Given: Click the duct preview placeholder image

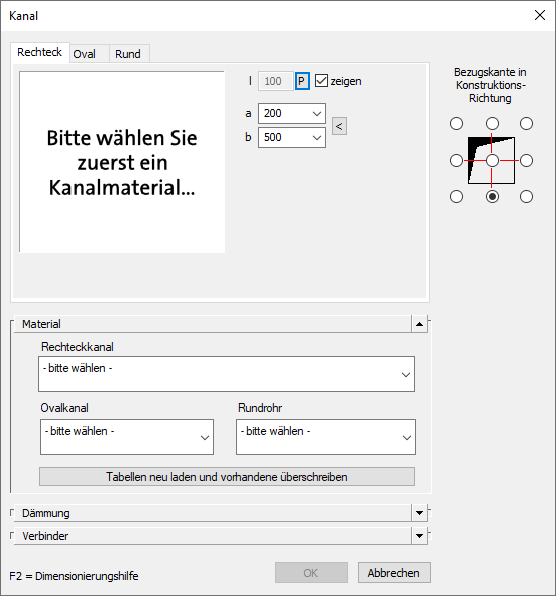Looking at the screenshot, I should [122, 162].
